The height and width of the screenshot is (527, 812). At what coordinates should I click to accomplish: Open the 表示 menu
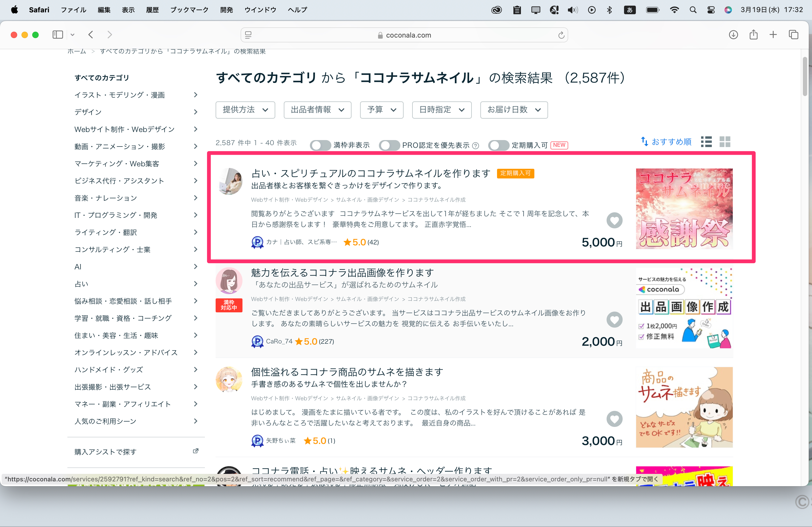point(128,10)
